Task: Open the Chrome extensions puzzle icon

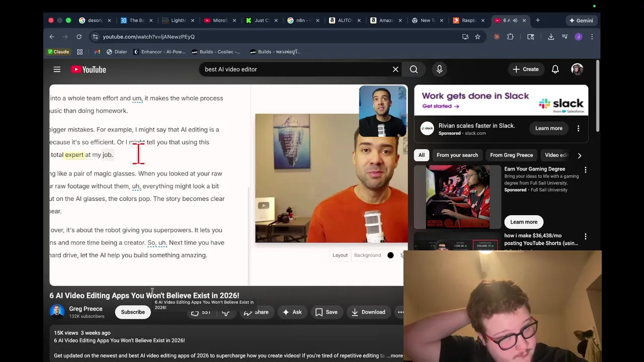Action: point(510,37)
